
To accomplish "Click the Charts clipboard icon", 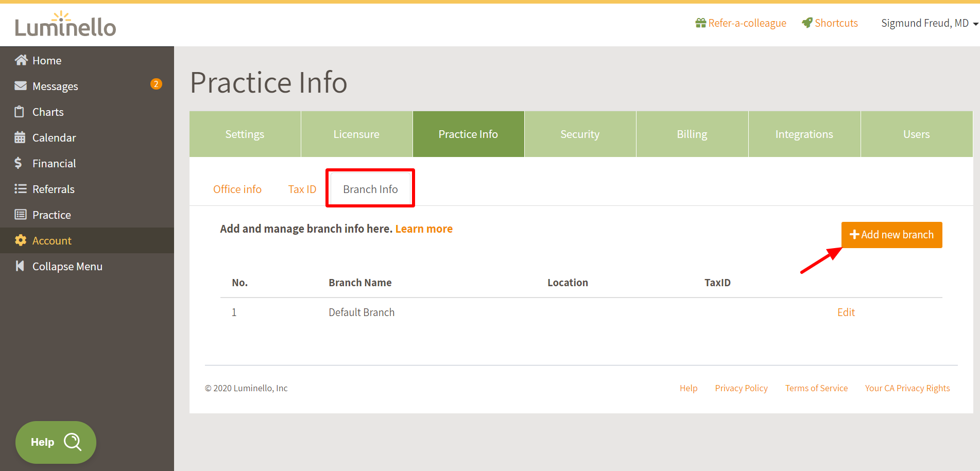I will click(20, 112).
